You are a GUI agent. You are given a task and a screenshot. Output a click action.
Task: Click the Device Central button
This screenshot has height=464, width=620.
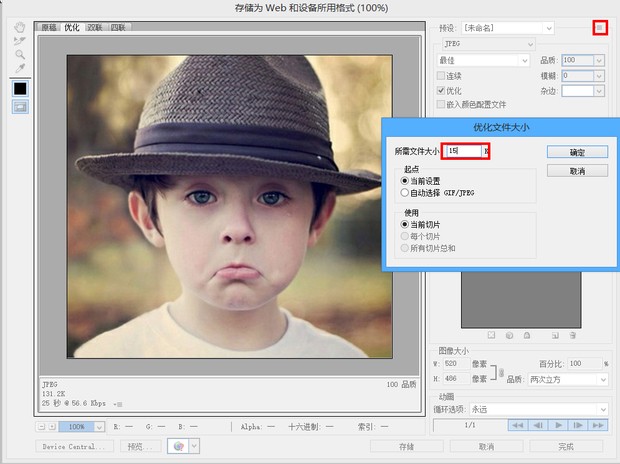[74, 447]
